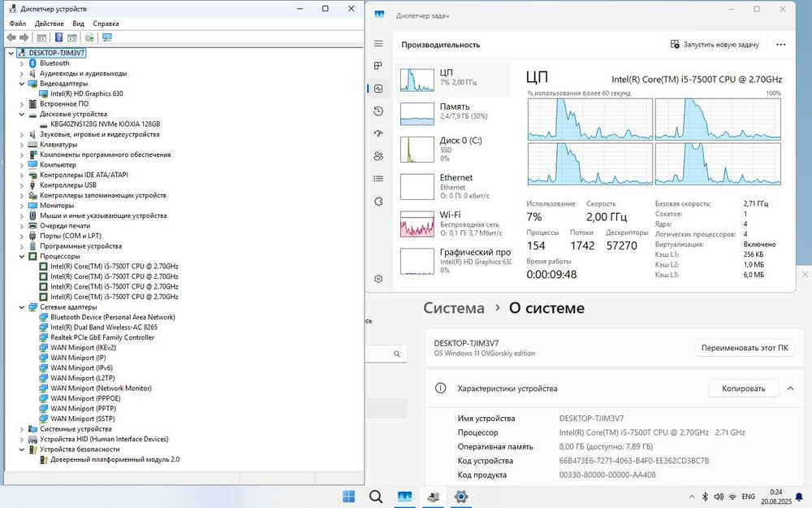
Task: Select the Performance icon in Task Manager sidebar
Action: 378,89
